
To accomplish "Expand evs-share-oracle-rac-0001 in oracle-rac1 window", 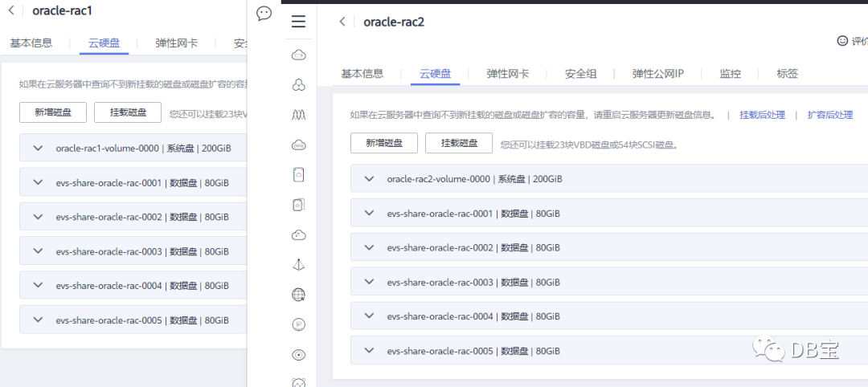I will (39, 182).
